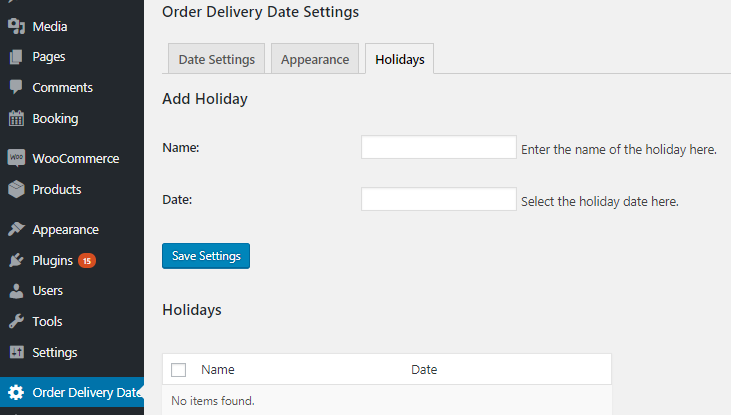The image size is (731, 415).
Task: Open the Plugins updates badge showing 15
Action: click(x=87, y=261)
